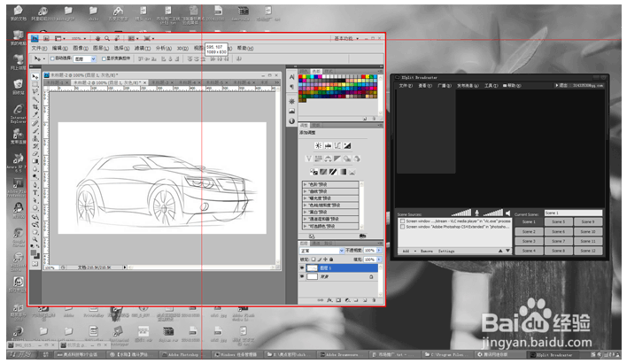Enable the 显示变换控件 checkbox
Image resolution: width=627 pixels, height=364 pixels.
click(104, 58)
